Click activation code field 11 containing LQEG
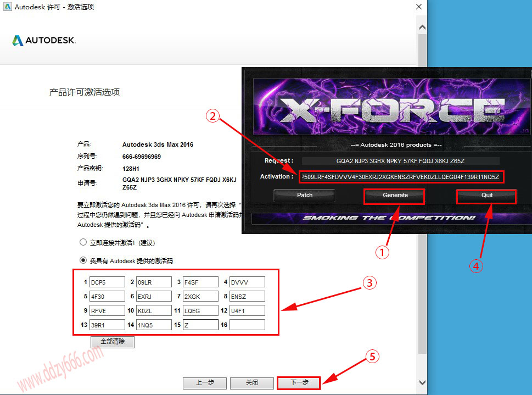Screen dimensions: 532x395 200,310
